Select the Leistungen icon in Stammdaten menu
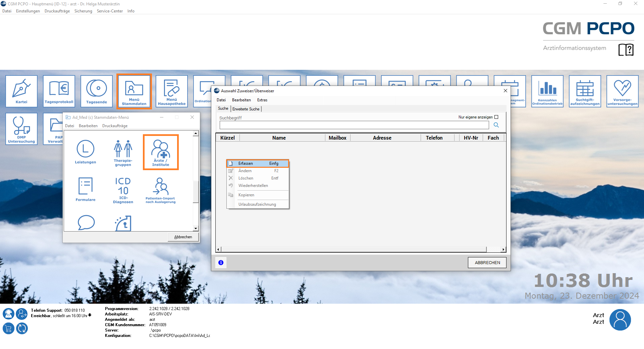 point(86,152)
